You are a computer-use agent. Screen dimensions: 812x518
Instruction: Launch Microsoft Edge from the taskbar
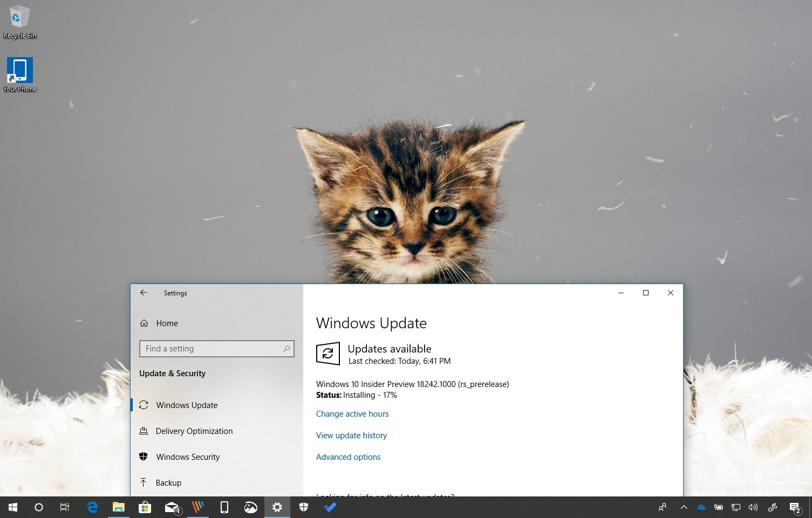(92, 507)
